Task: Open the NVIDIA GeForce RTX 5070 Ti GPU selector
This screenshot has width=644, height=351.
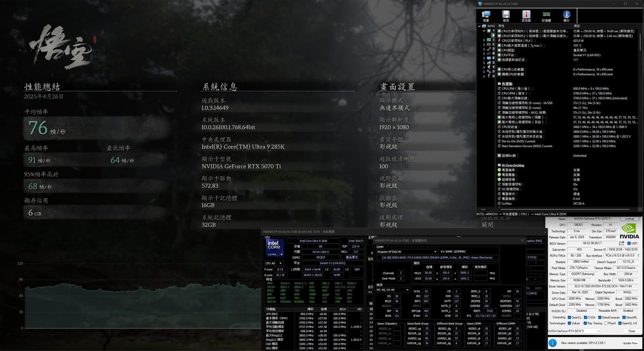Action: (x=574, y=331)
